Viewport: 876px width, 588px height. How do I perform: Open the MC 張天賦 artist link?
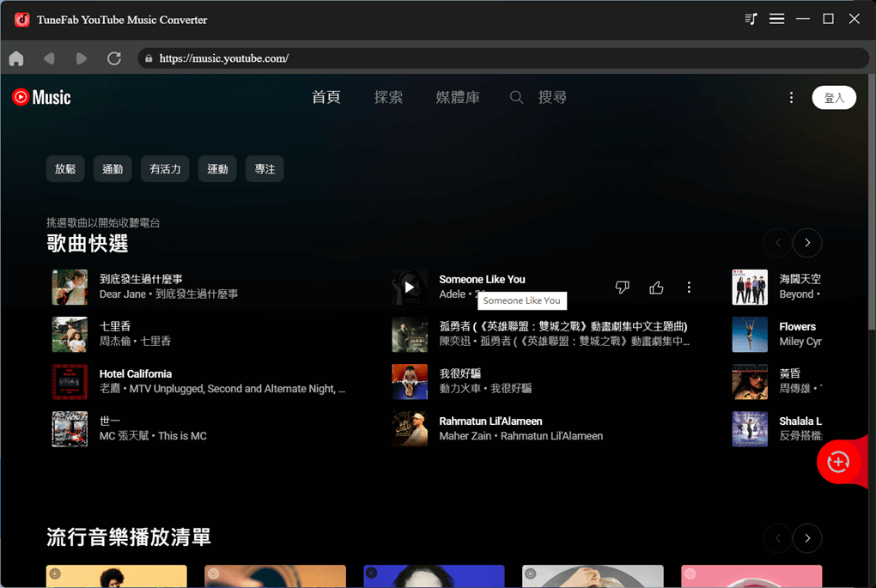124,436
